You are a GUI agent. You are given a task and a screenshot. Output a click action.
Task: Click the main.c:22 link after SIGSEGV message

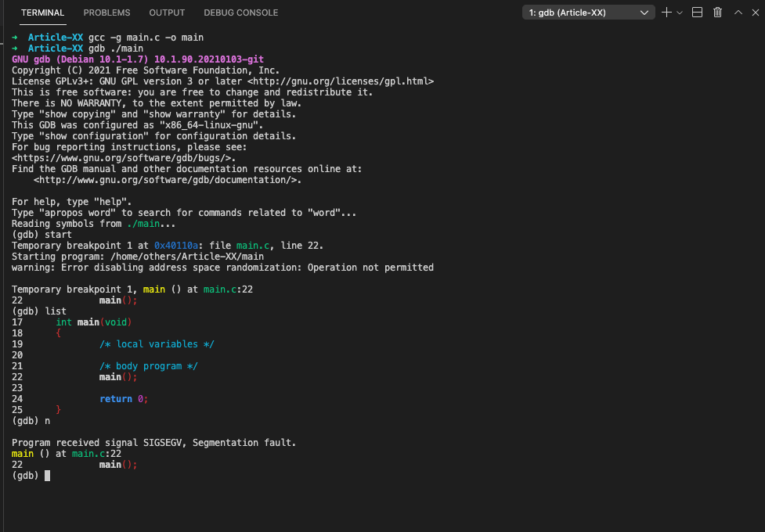96,454
